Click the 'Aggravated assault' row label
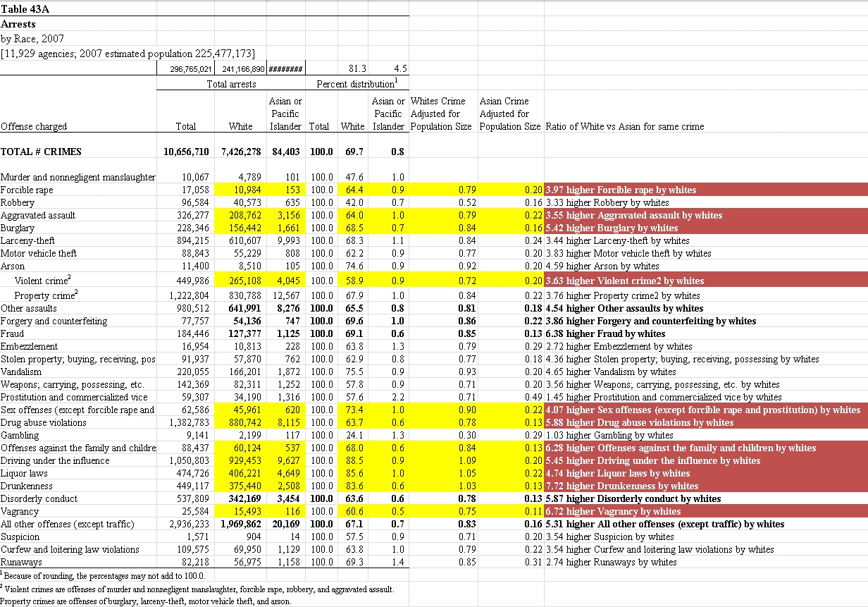868x607 pixels. 38,215
